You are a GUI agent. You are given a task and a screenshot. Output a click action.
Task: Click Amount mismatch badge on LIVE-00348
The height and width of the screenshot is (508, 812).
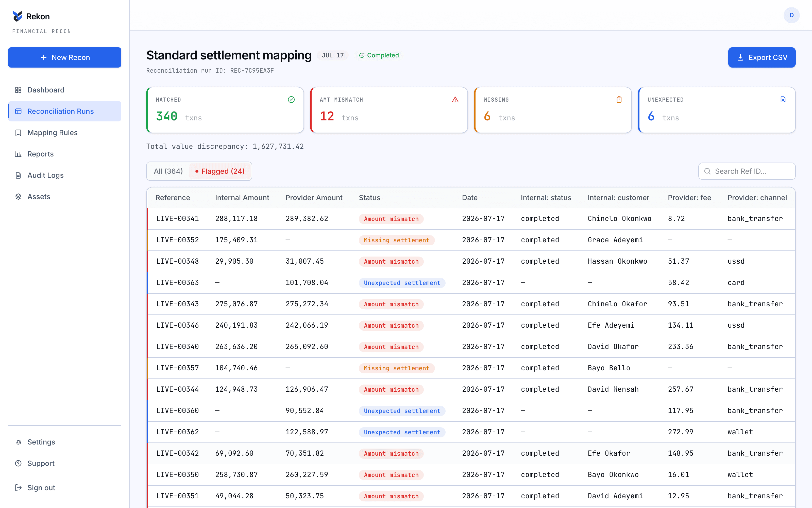coord(391,261)
